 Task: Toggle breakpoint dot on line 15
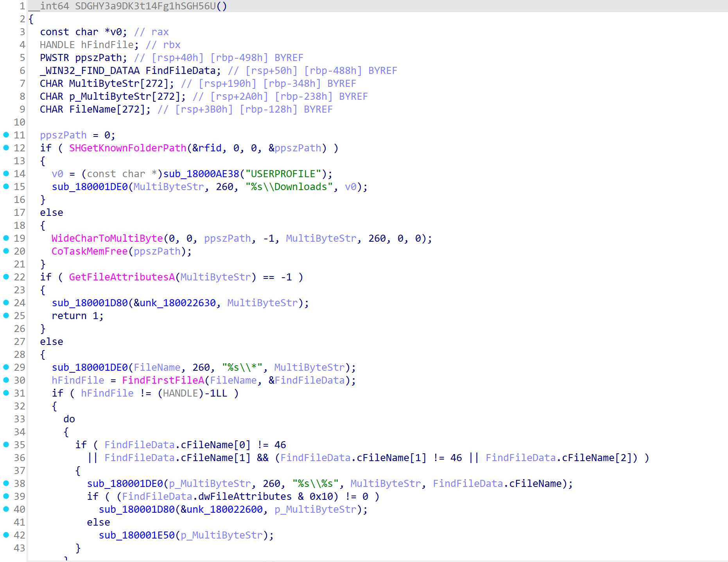tap(6, 187)
